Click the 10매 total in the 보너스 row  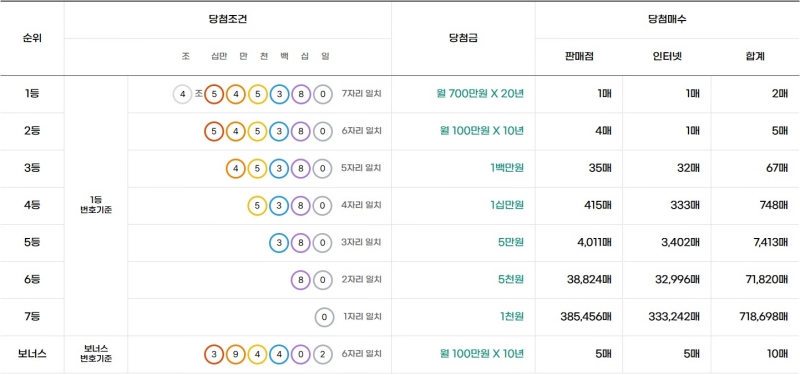(778, 354)
